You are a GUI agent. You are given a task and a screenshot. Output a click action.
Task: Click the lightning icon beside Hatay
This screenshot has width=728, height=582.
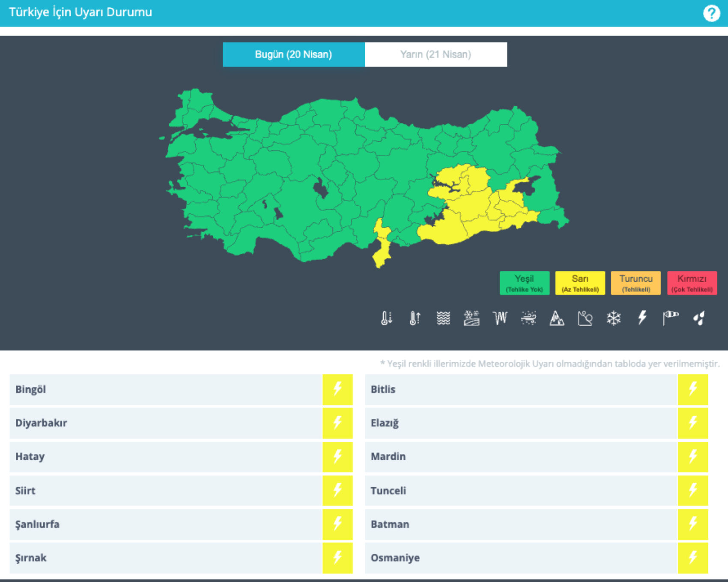[x=337, y=456]
